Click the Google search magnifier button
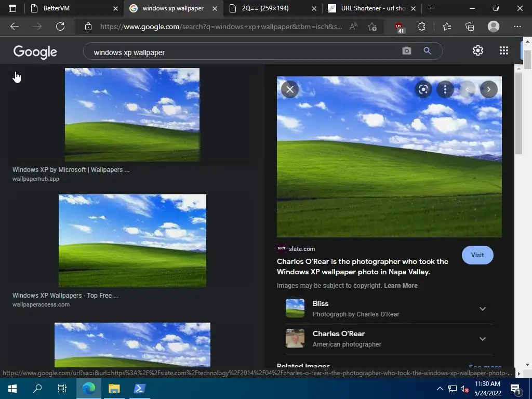Viewport: 532px width, 399px height. [x=427, y=51]
